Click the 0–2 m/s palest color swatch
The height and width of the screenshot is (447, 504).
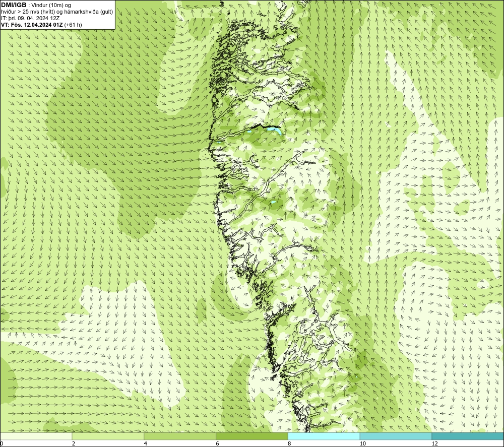click(x=36, y=436)
